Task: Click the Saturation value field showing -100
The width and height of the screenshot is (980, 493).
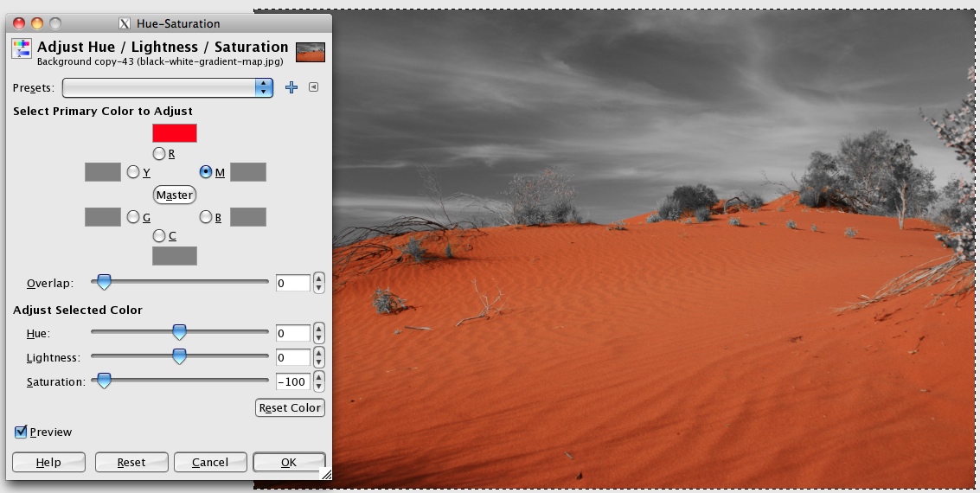Action: coord(293,381)
